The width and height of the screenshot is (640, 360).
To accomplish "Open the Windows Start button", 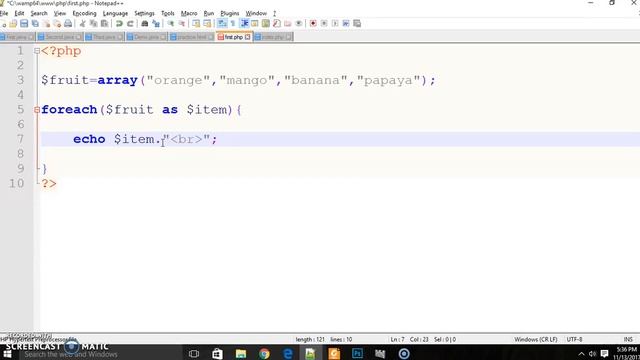I will click(7, 353).
